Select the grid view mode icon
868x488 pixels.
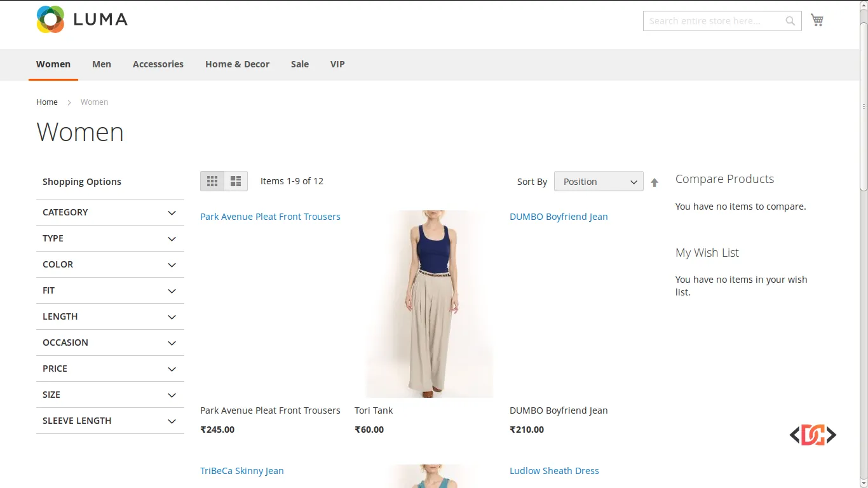(212, 181)
